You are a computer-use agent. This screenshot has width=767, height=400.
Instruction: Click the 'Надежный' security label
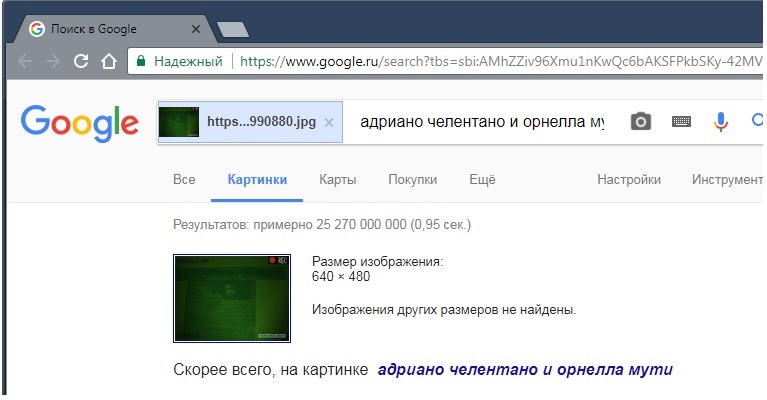tap(188, 62)
